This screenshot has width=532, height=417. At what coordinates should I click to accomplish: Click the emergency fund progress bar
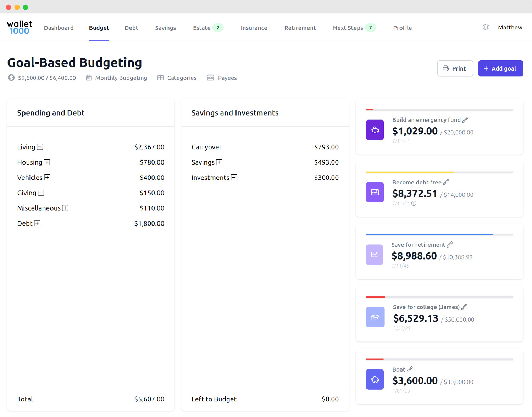pyautogui.click(x=439, y=110)
